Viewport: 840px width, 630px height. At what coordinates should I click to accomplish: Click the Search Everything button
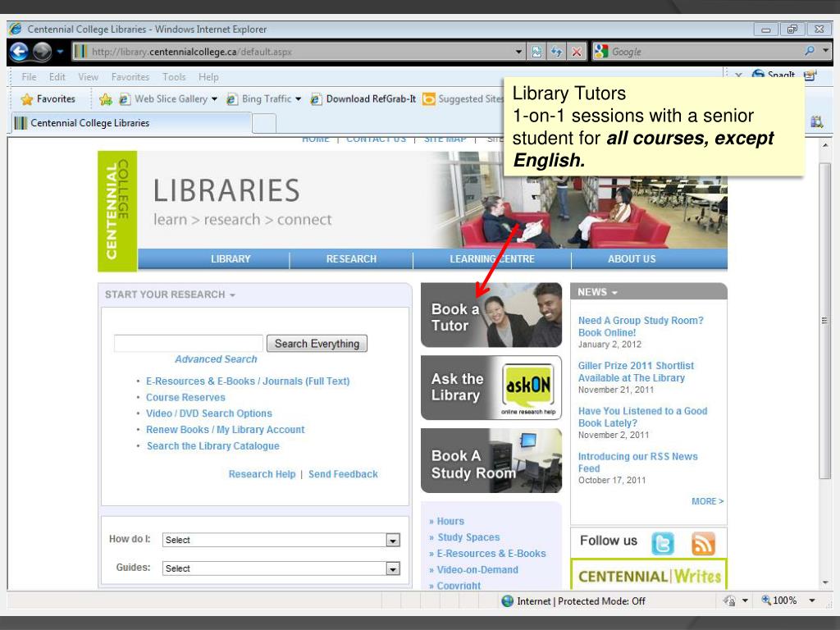(x=317, y=344)
